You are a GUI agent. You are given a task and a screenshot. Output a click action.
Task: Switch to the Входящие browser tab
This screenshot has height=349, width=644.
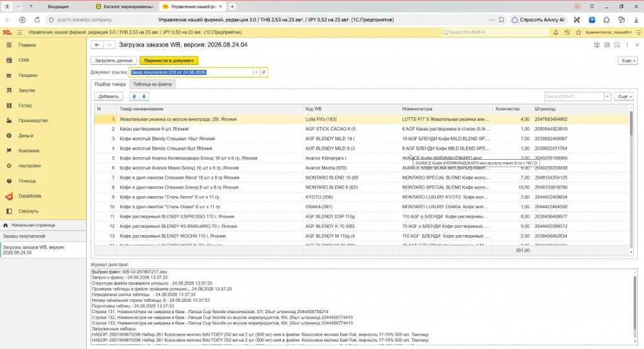pos(58,6)
